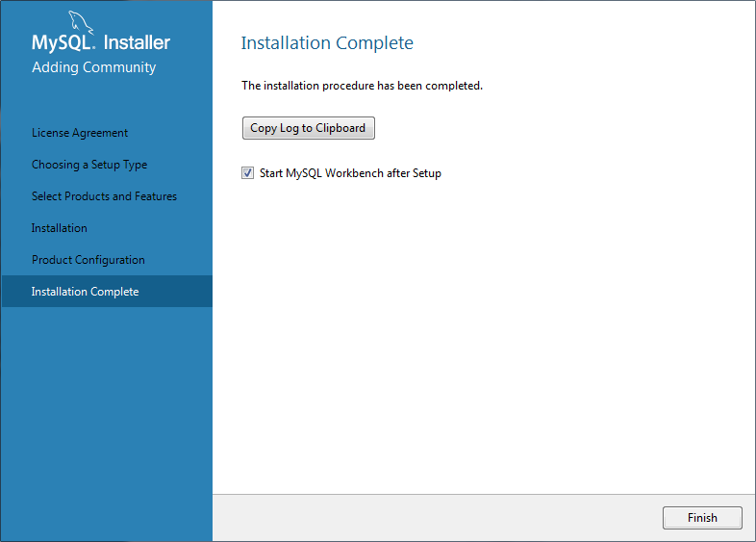The image size is (756, 542).
Task: Click the MySQL dolphin logo
Action: tap(81, 22)
